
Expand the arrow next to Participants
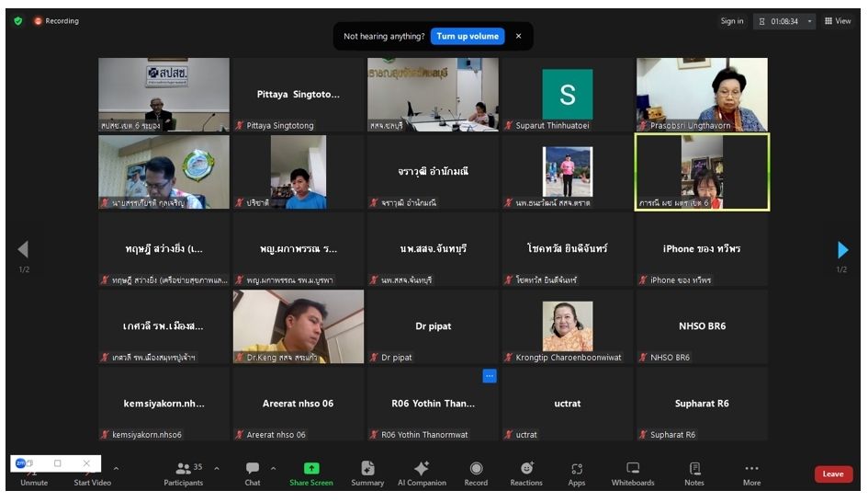coord(217,468)
